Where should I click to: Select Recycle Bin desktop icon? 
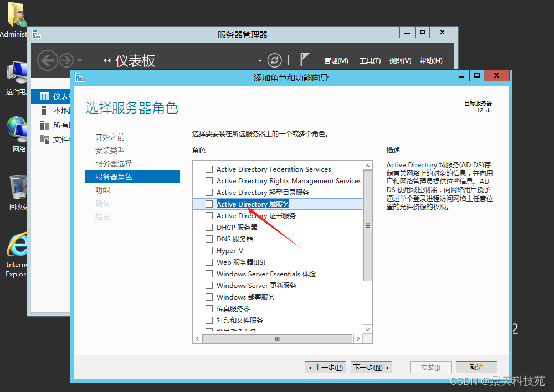pos(18,187)
